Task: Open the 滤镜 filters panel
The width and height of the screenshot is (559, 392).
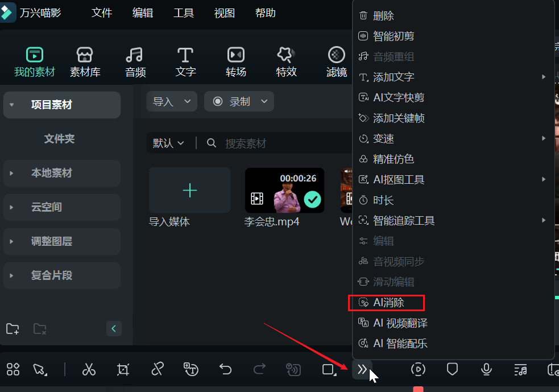Action: [x=336, y=61]
